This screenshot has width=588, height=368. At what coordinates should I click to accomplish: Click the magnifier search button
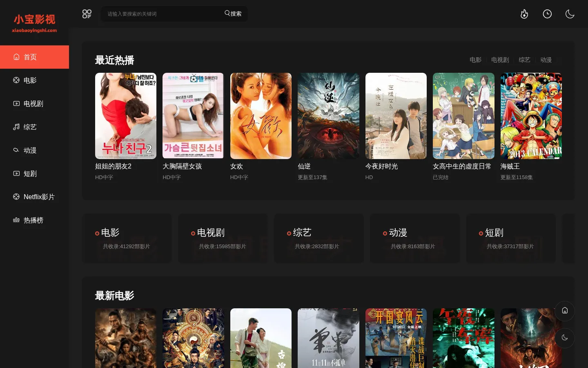233,13
